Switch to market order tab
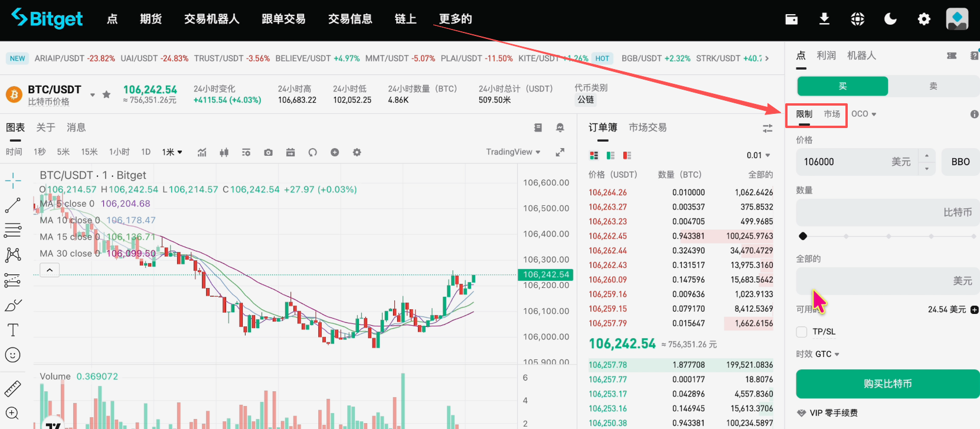This screenshot has height=429, width=980. coord(832,114)
